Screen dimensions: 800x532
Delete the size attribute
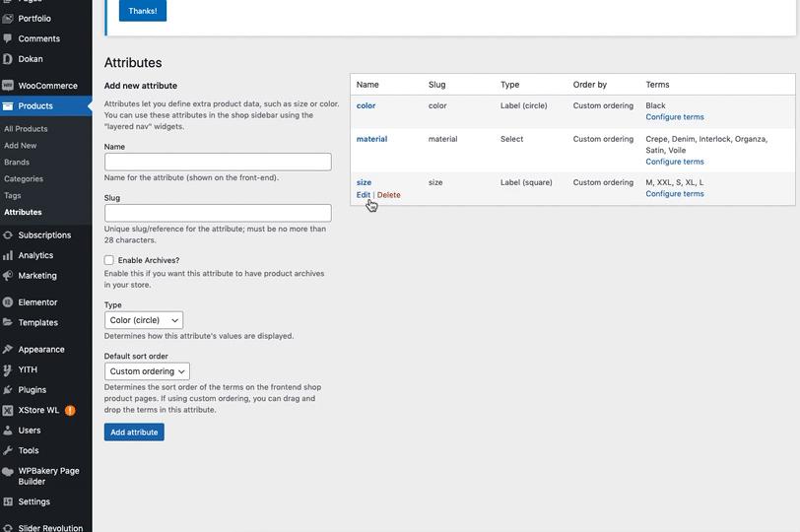(x=389, y=195)
